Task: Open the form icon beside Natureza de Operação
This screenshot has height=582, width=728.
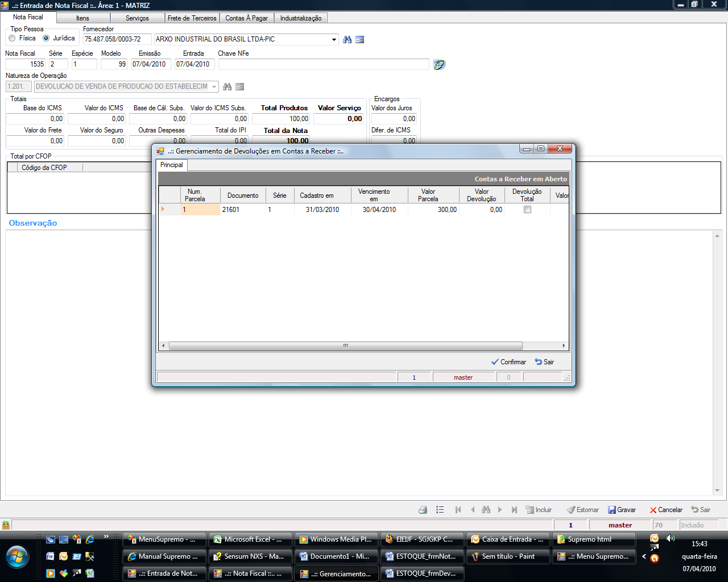Action: click(x=240, y=87)
